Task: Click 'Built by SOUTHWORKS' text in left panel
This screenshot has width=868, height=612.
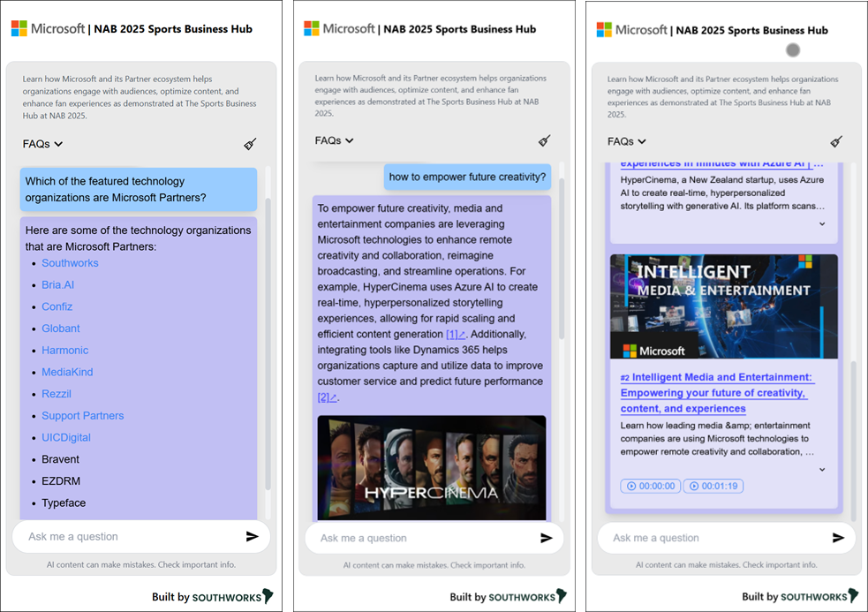Action: [207, 597]
